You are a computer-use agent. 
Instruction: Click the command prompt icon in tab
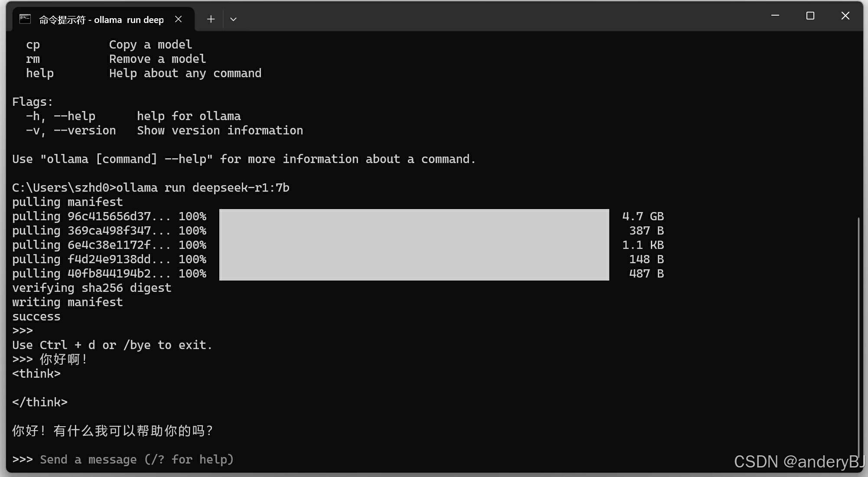pos(25,19)
